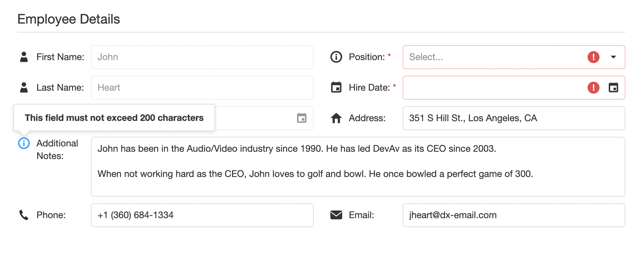644x259 pixels.
Task: Click the calendar icon beside Hire Date label
Action: pos(336,88)
